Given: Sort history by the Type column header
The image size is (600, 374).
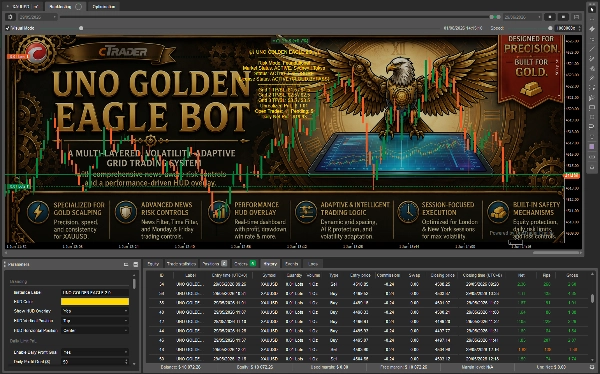Looking at the screenshot, I should tap(334, 275).
